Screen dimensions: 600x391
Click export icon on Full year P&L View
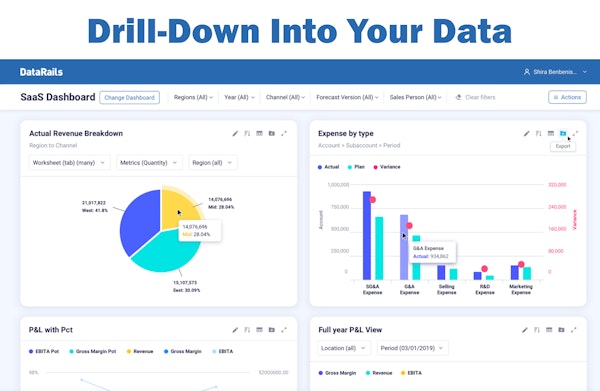[x=561, y=330]
